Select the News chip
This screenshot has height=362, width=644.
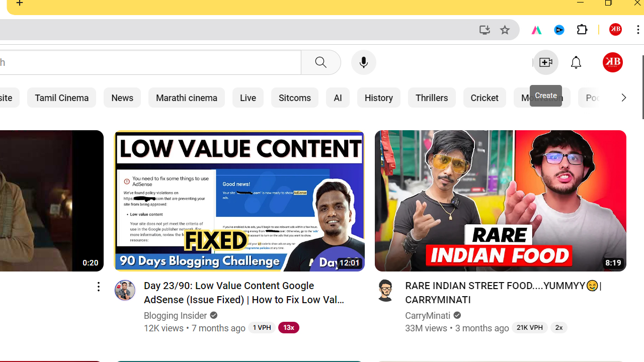pos(122,98)
